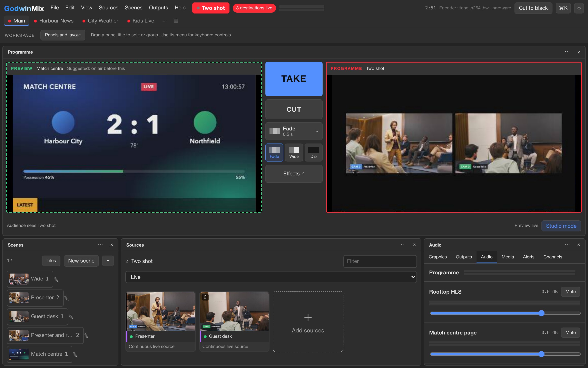Select the Dip transition type

coord(313,152)
